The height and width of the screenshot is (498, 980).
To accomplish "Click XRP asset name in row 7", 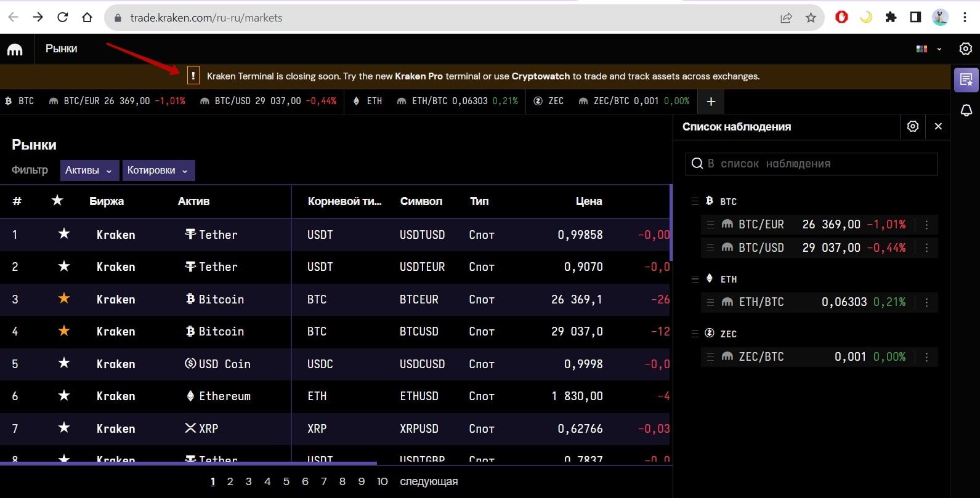I will tap(208, 428).
